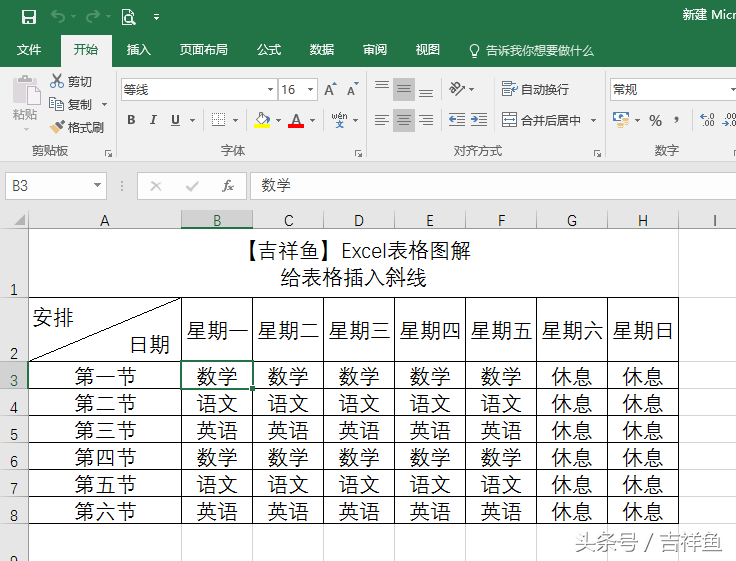The width and height of the screenshot is (736, 561).
Task: Select cell containing 星期六
Action: coord(572,330)
